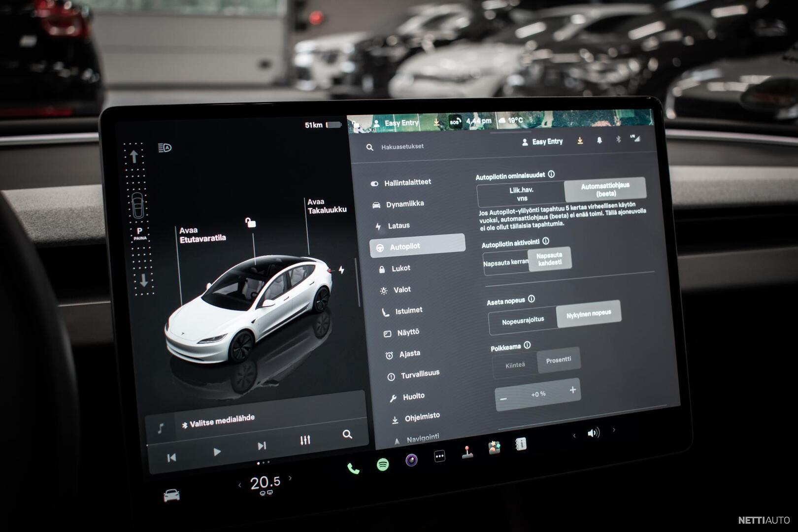Tap the volume speaker icon
Viewport: 798px width, 532px height.
pos(593,433)
